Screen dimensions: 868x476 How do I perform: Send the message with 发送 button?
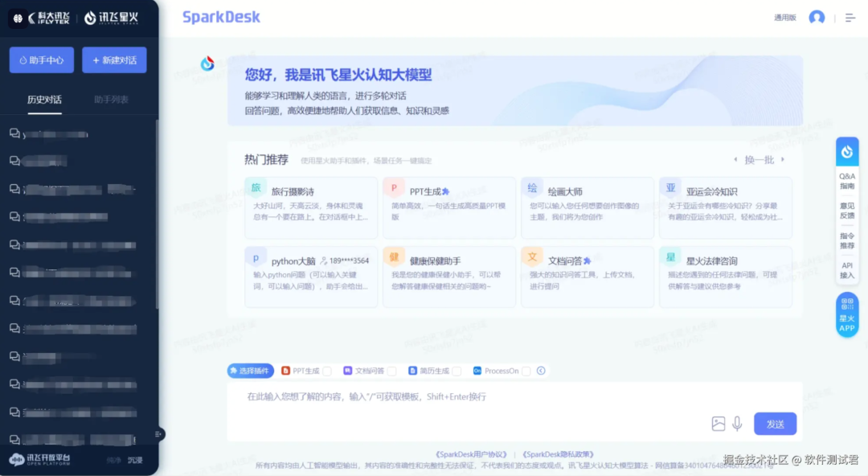tap(775, 424)
